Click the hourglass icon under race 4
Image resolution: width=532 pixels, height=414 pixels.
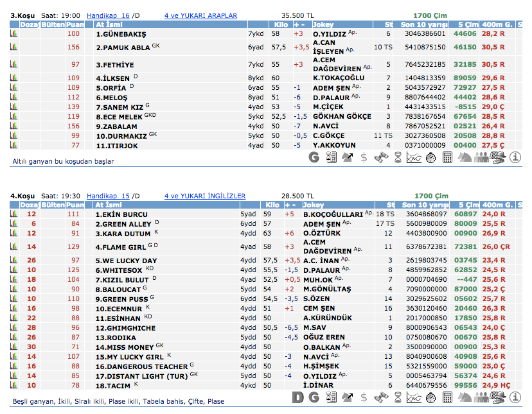pos(398,397)
